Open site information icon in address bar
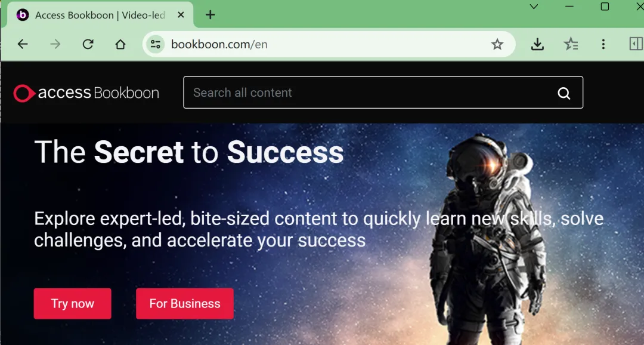This screenshot has height=345, width=644. pos(155,44)
